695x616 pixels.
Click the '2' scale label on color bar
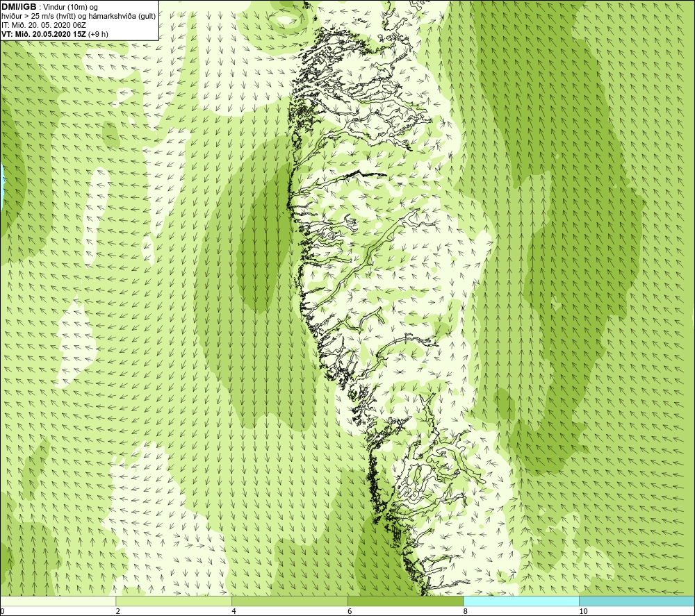[x=118, y=612]
